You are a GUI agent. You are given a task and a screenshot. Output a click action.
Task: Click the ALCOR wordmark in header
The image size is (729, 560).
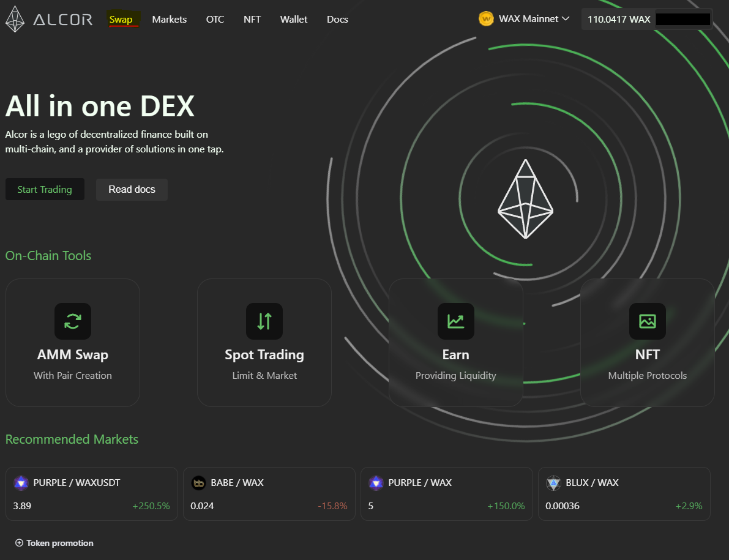point(63,20)
